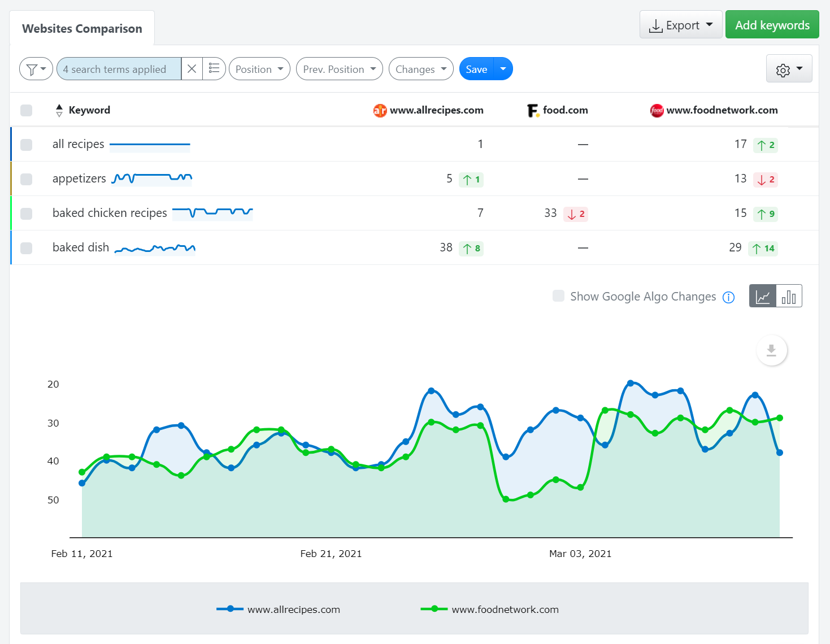
Task: Open the Prev. Position filter dropdown
Action: point(340,69)
